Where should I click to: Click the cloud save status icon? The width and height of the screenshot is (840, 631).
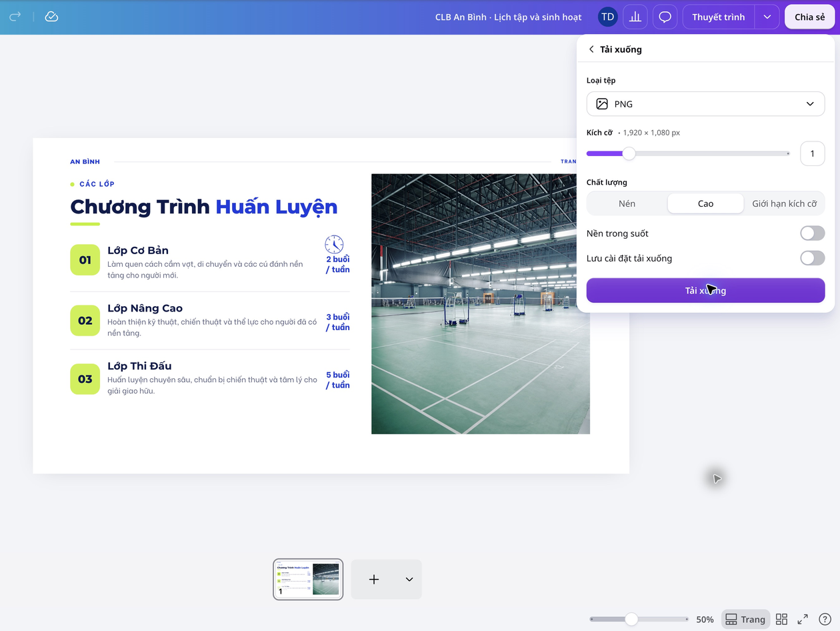pos(51,16)
